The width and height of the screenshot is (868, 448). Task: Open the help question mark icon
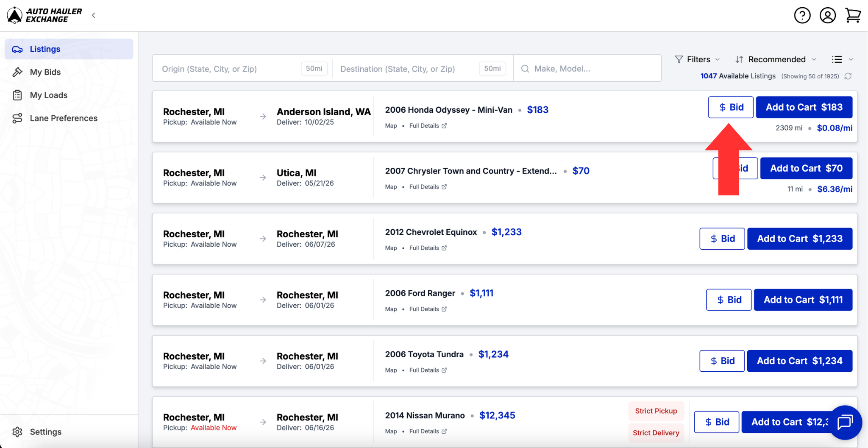click(x=802, y=15)
